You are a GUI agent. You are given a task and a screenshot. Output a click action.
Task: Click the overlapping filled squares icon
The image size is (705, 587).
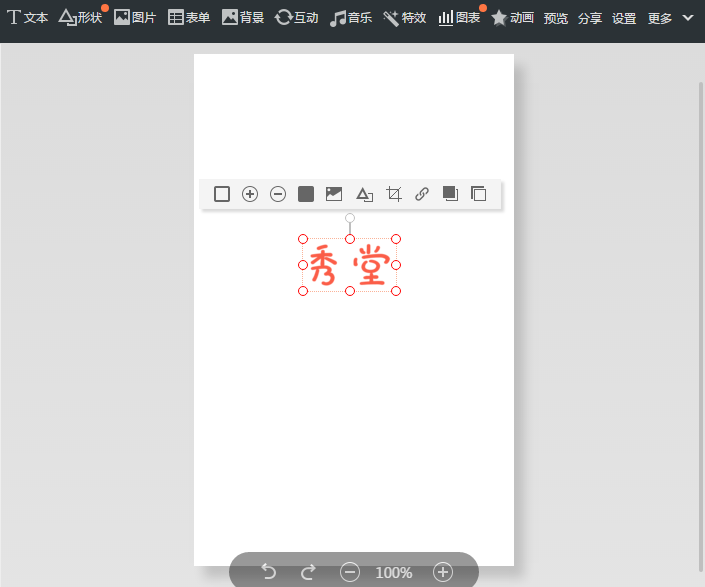tap(450, 194)
